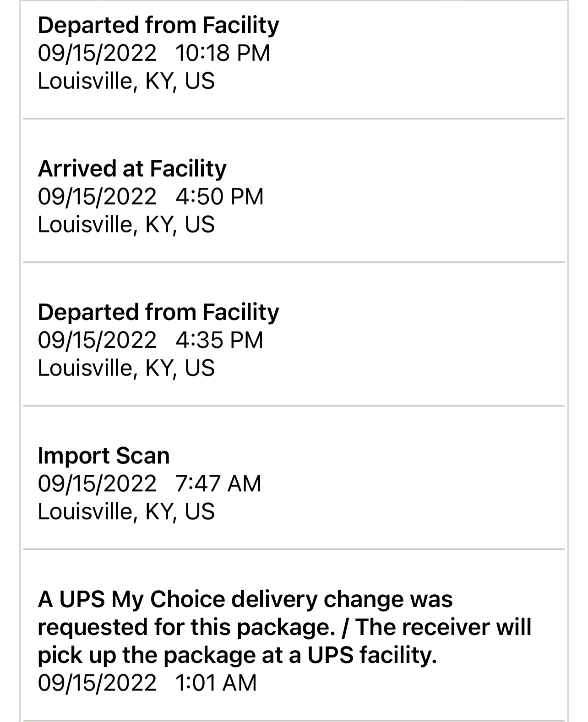Viewport: 588px width, 722px height.
Task: Click the Louisville location under 4:50 PM
Action: pyautogui.click(x=126, y=225)
